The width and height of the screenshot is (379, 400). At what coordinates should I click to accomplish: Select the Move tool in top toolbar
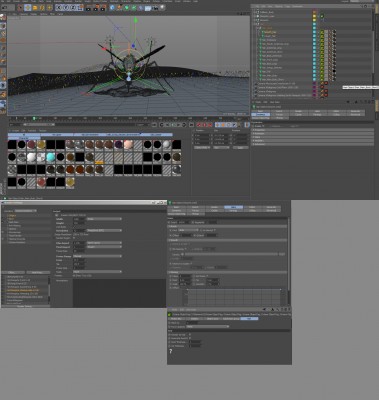point(27,7)
